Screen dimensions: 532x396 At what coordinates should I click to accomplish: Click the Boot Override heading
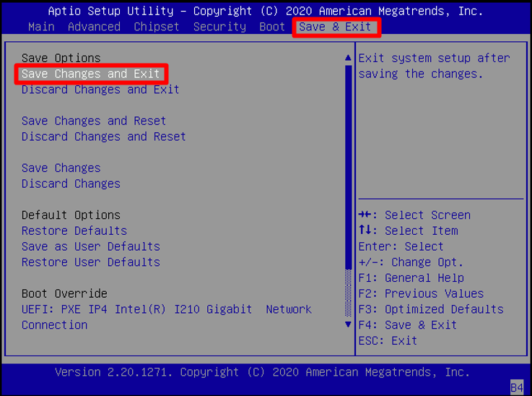(64, 293)
